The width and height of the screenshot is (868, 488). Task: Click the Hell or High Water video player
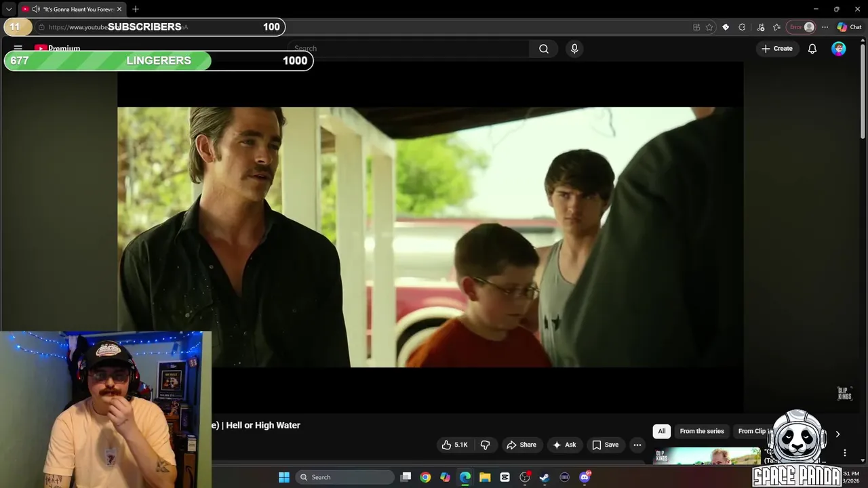(431, 237)
